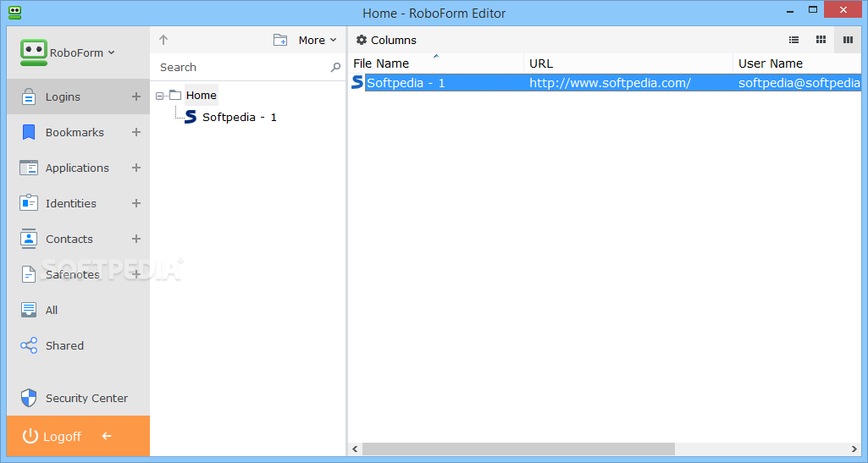Viewport: 868px width, 463px height.
Task: Click the Applications window icon
Action: tap(28, 168)
